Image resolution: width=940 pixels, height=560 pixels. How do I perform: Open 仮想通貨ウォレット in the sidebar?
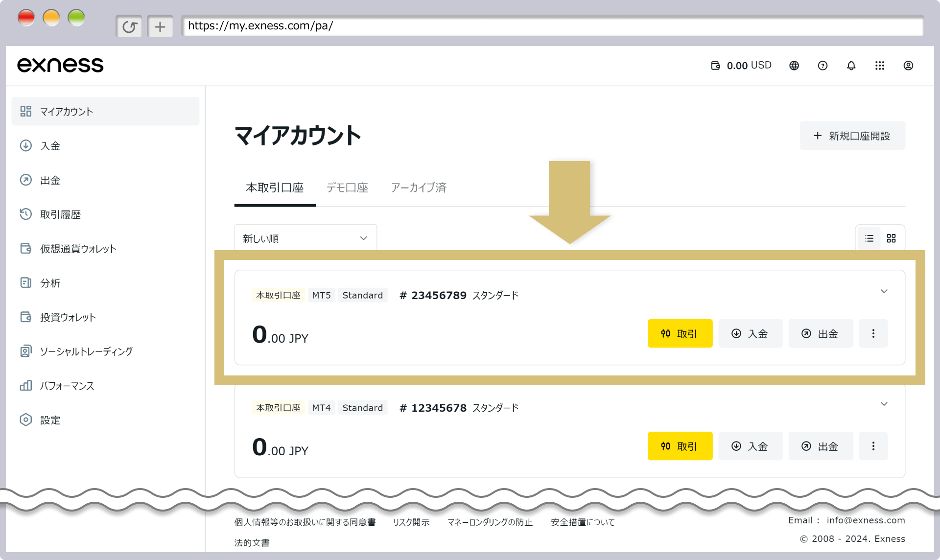click(x=105, y=249)
